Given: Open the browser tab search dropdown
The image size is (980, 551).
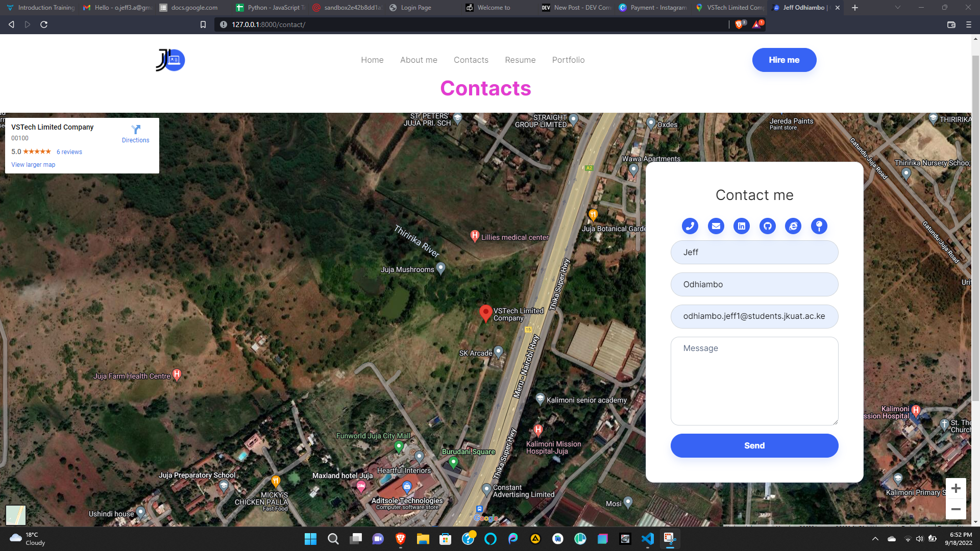Looking at the screenshot, I should (897, 8).
